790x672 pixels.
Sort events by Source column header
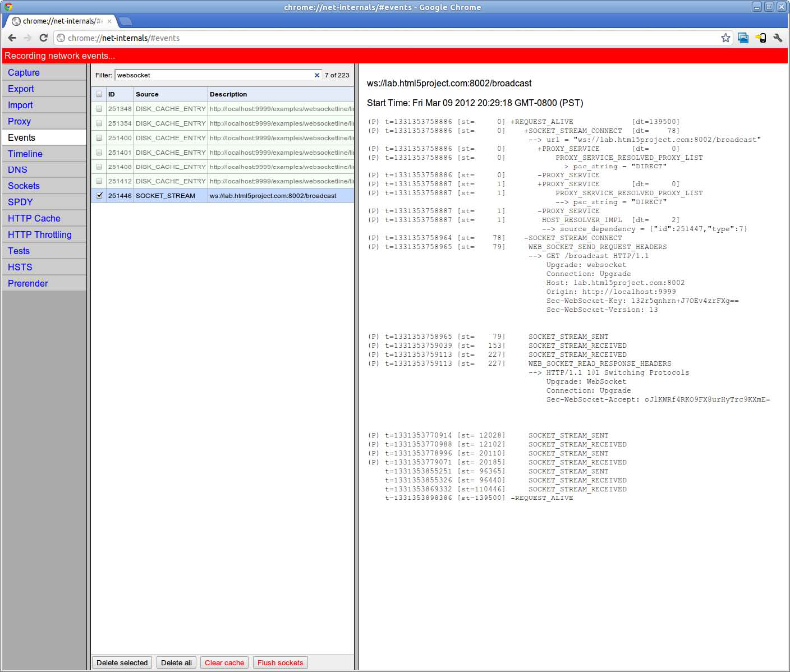147,94
